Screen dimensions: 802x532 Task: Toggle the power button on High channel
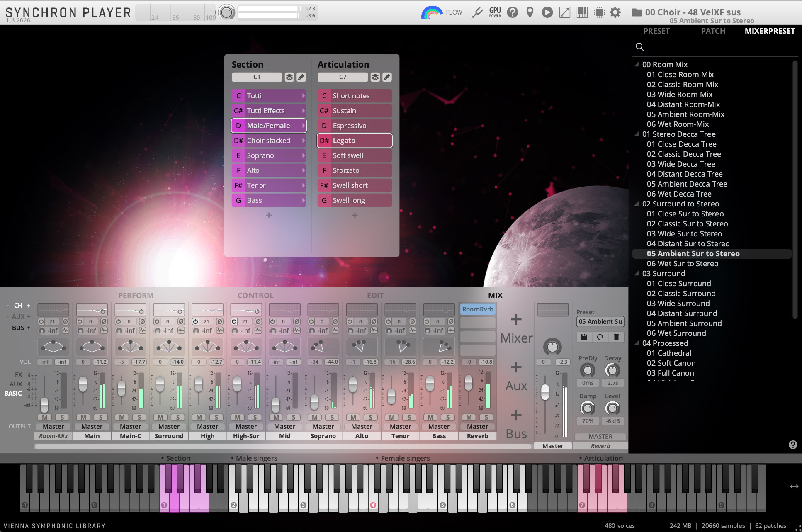tap(196, 322)
